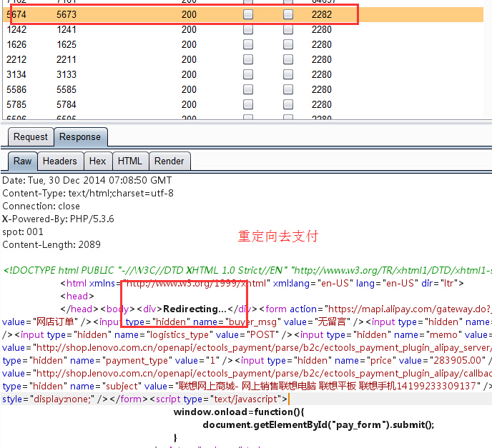Click the X-Powered-By: PHP/5.3.6 header
Screen dimensions: 492x448
click(58, 219)
